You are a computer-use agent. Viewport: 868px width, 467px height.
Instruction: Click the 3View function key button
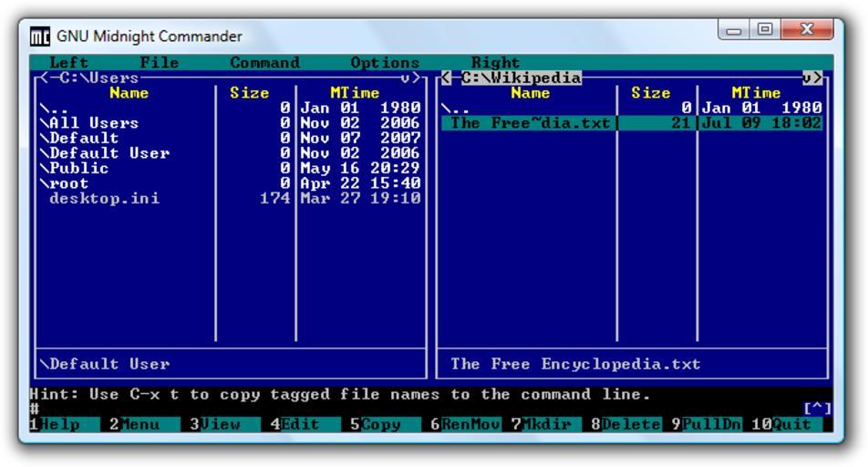[x=224, y=424]
